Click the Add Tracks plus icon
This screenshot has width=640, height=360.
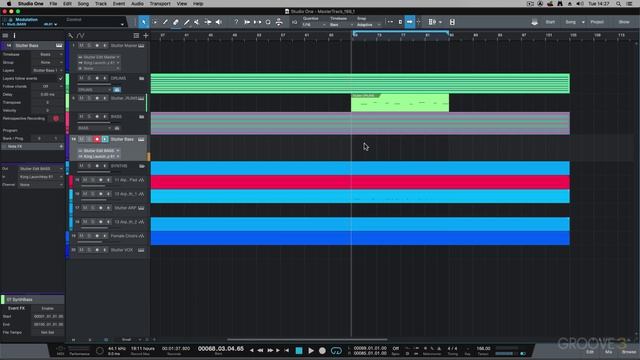click(146, 36)
